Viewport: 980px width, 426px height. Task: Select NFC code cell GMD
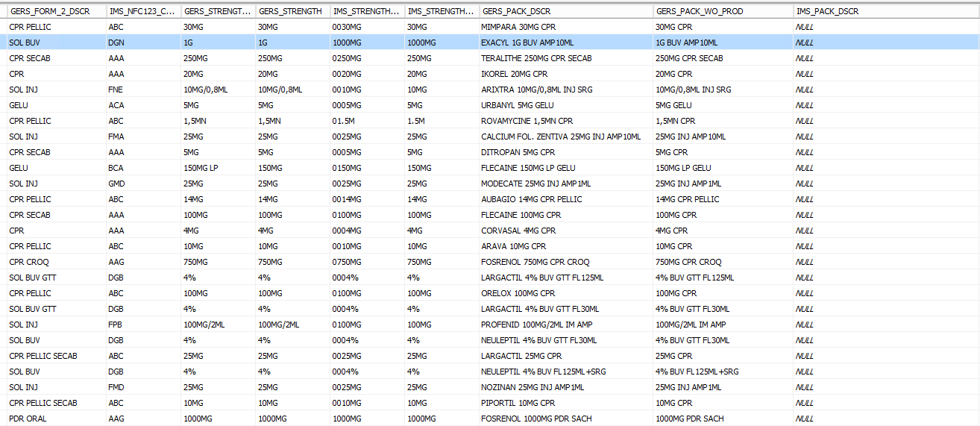143,184
